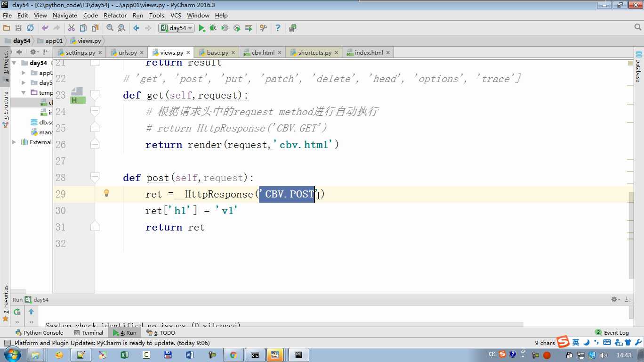
Task: Click the blue Help question mark
Action: click(x=278, y=28)
